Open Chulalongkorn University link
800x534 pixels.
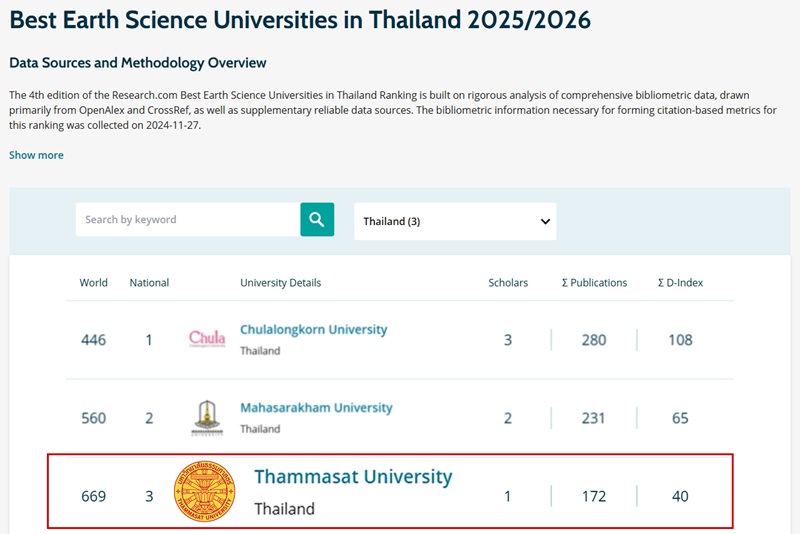313,330
